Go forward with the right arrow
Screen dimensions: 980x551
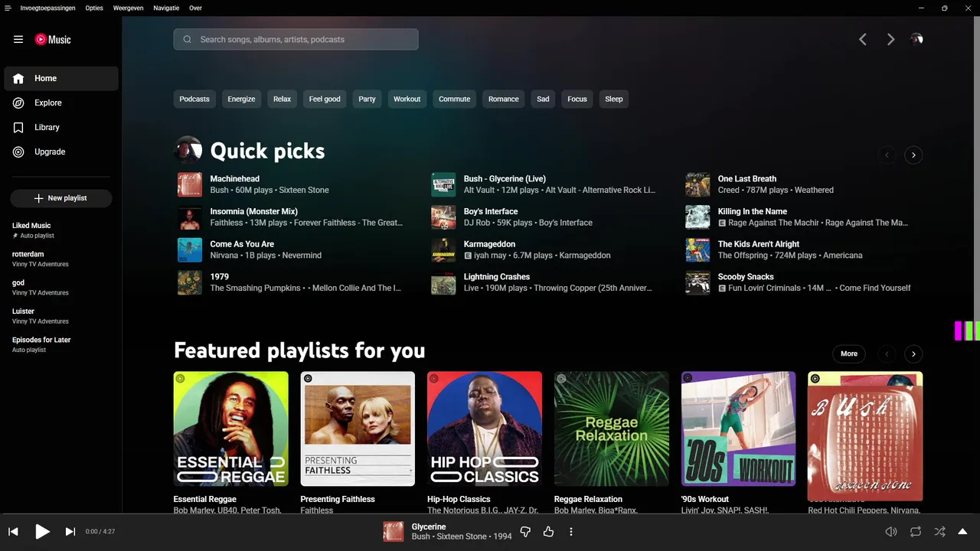(x=890, y=39)
